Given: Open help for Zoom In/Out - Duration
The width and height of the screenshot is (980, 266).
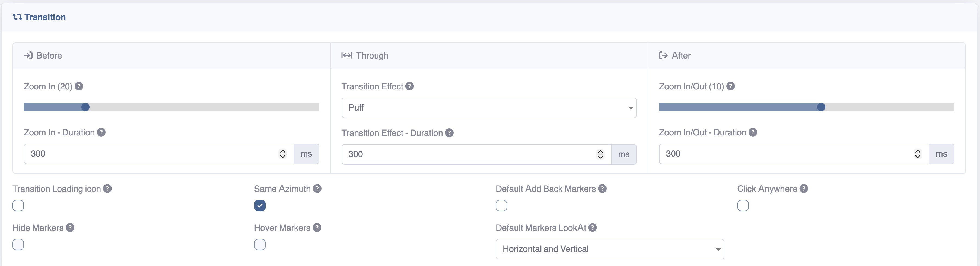Looking at the screenshot, I should coord(752,132).
